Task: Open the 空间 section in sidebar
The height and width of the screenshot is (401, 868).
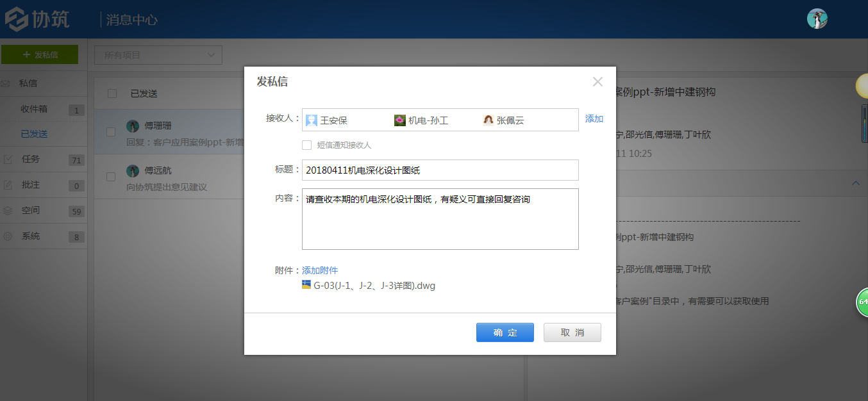Action: [x=30, y=210]
